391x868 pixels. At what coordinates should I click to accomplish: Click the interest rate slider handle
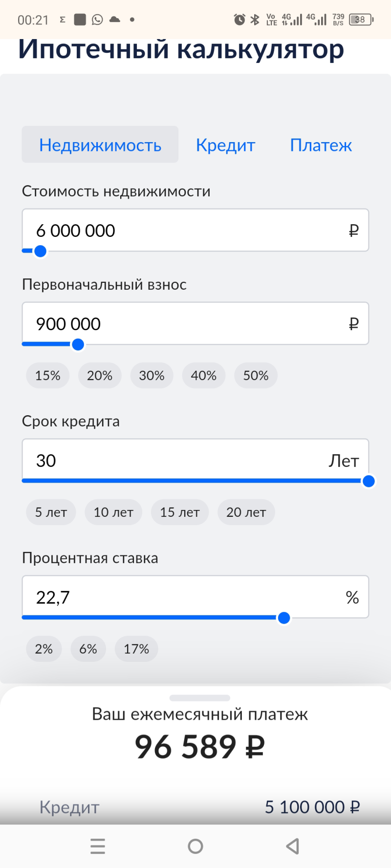coord(284,618)
